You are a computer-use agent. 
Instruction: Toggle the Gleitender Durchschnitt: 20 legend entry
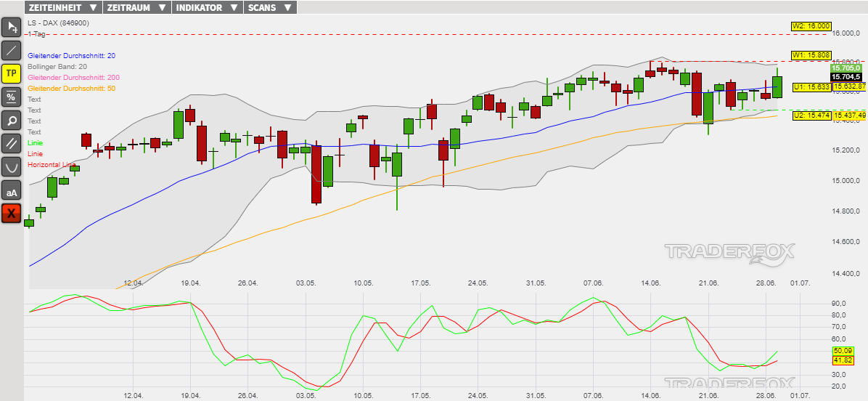click(71, 56)
